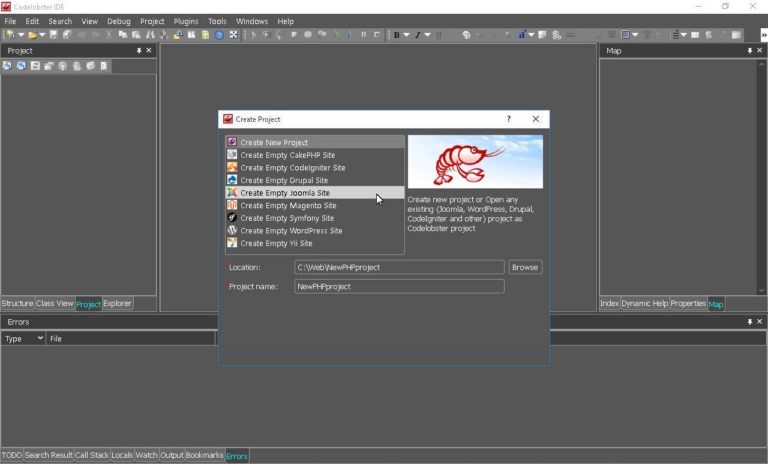Click the blue refresh icon in Project panel
The image size is (768, 464).
click(21, 66)
